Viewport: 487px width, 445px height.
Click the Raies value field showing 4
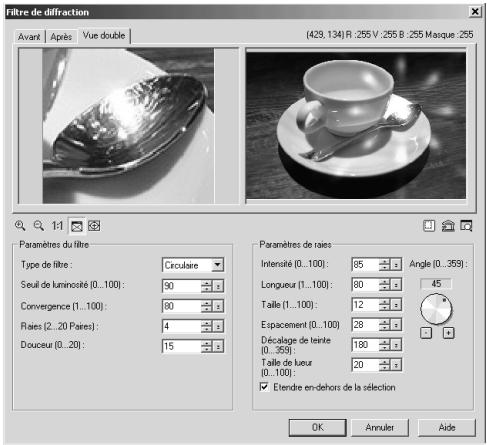coord(182,326)
